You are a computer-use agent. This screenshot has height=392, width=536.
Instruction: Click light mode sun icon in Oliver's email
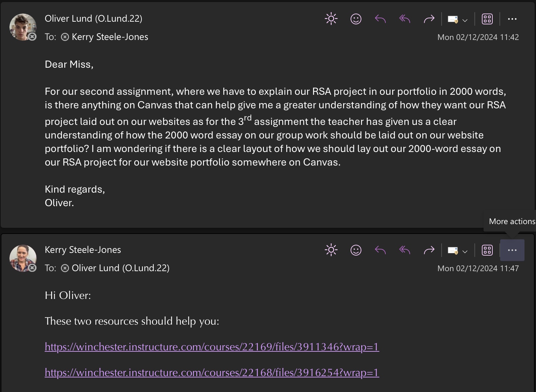click(331, 19)
